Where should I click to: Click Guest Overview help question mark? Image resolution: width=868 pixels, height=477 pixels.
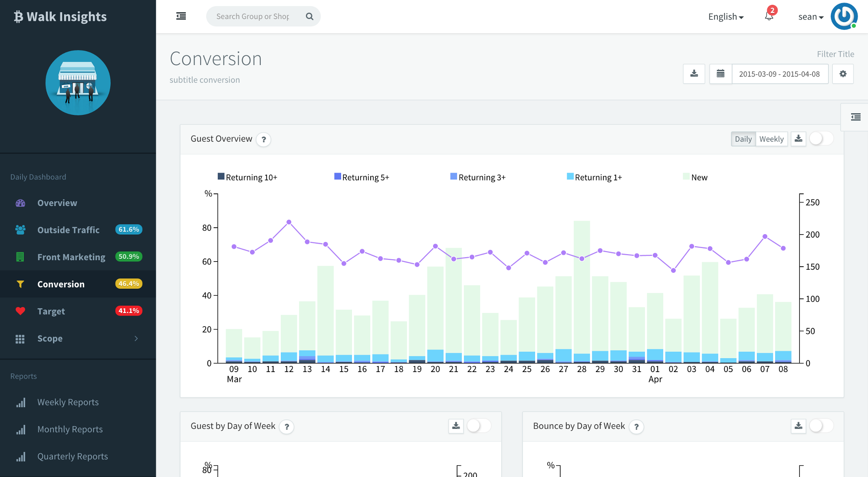click(263, 140)
